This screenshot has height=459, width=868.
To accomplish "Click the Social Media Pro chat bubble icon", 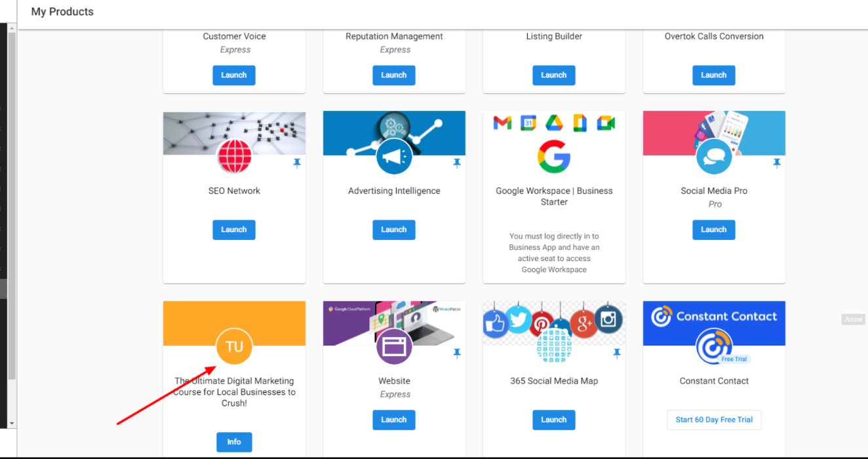I will pyautogui.click(x=714, y=156).
